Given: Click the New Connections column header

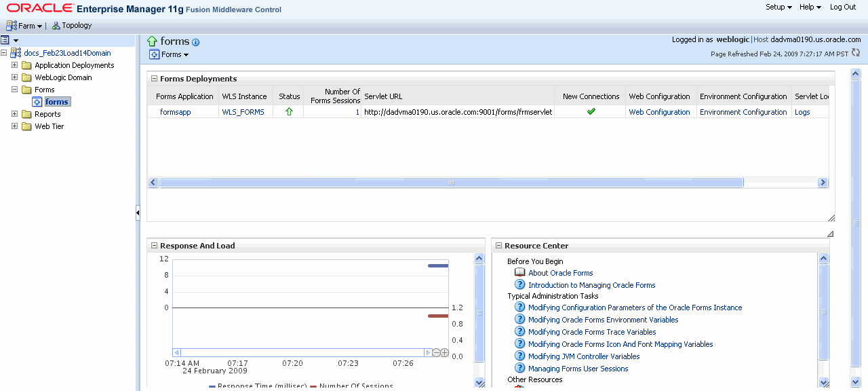Looking at the screenshot, I should pos(591,96).
